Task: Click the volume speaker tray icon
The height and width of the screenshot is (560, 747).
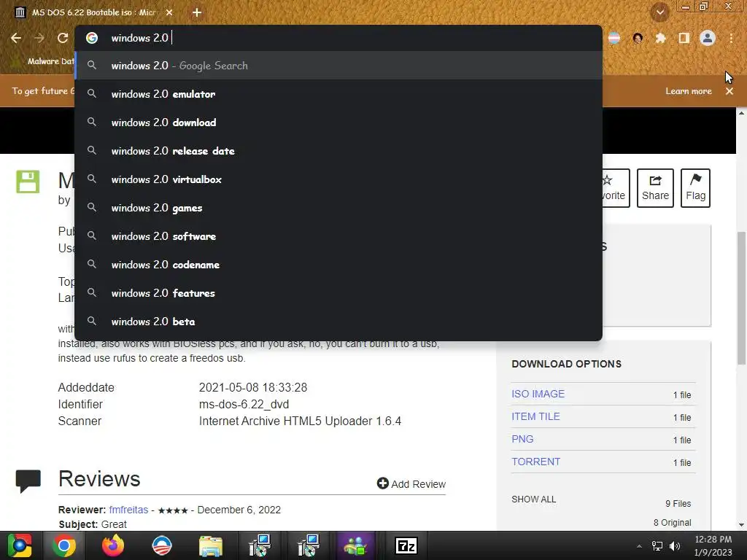Action: tap(675, 546)
